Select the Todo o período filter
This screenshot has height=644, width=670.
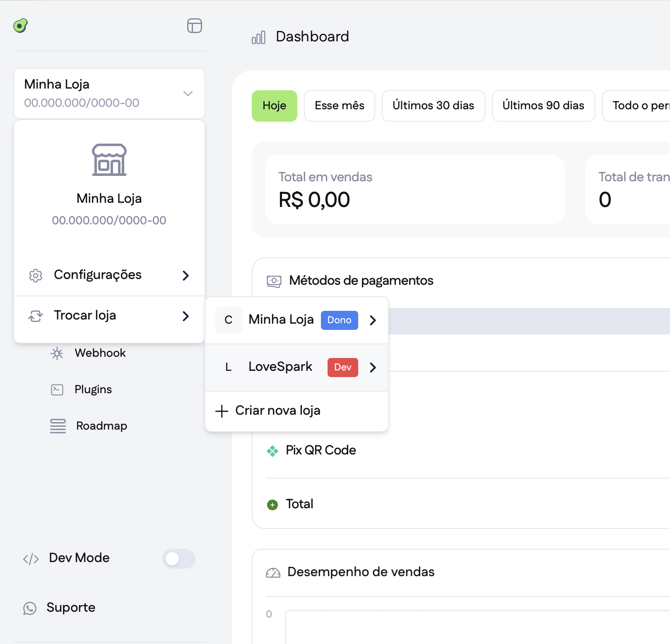point(636,106)
